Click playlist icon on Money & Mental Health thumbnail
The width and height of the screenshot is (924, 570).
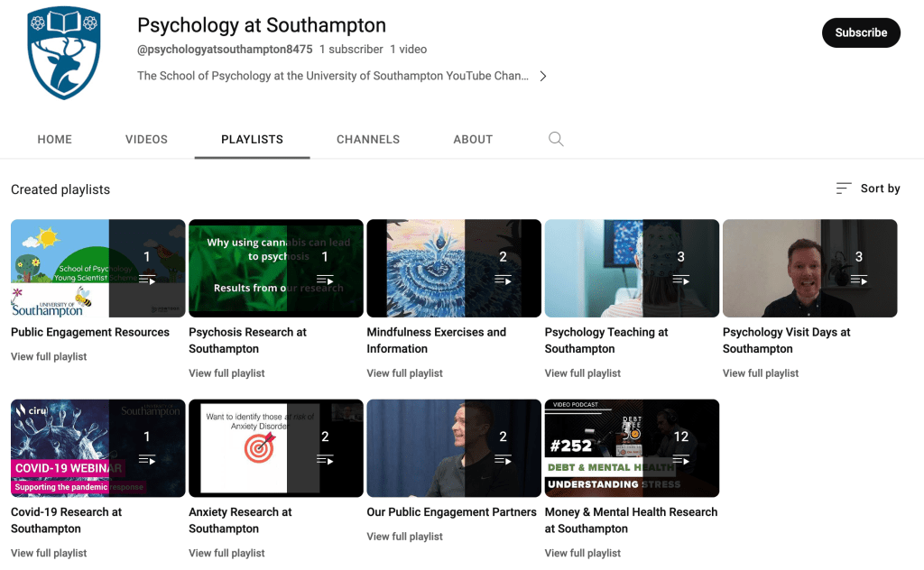pos(680,460)
